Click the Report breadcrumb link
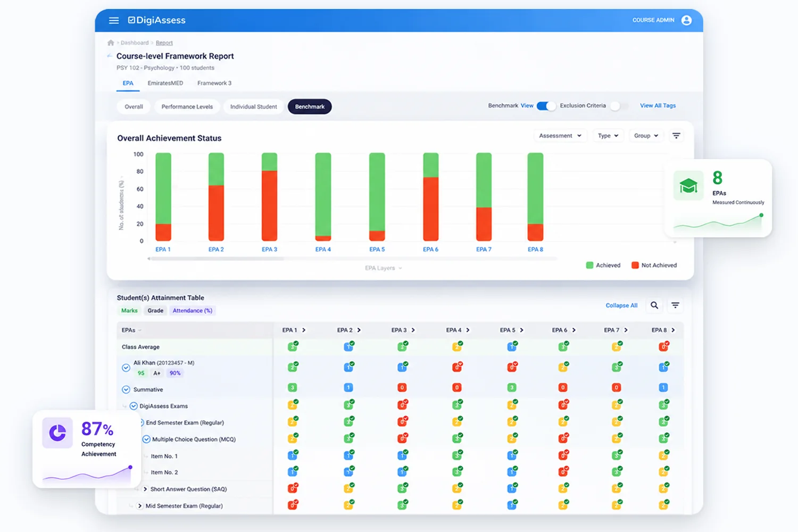This screenshot has height=532, width=798. (164, 43)
